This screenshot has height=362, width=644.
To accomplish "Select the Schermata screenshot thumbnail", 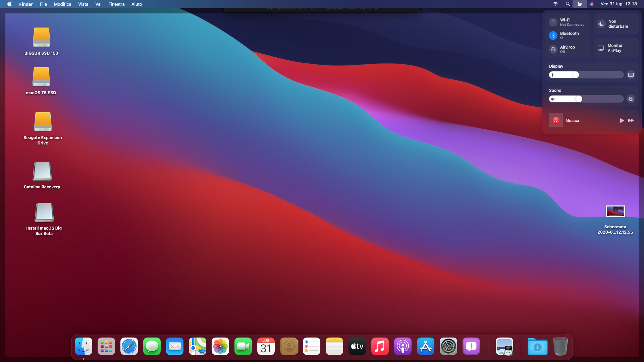I will pos(615,211).
